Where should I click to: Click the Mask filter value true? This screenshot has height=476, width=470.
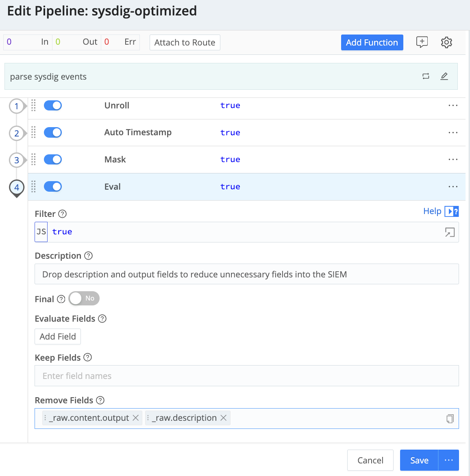[230, 160]
